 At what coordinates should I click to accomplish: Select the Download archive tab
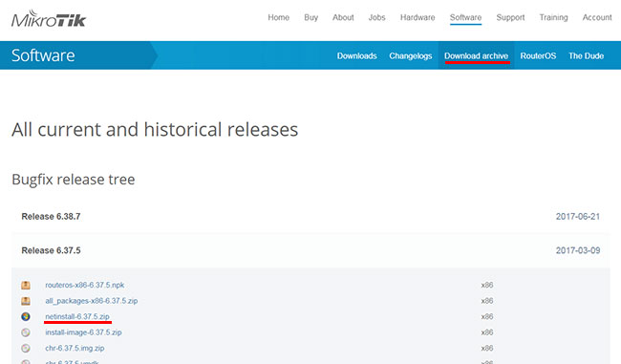pos(476,55)
